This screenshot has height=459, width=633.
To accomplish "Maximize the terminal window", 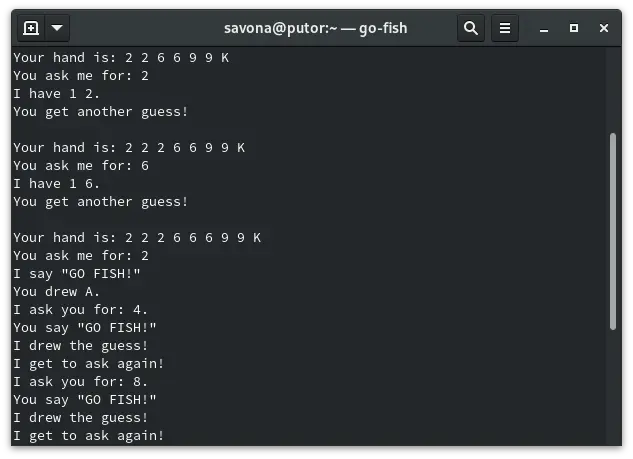I will 574,27.
